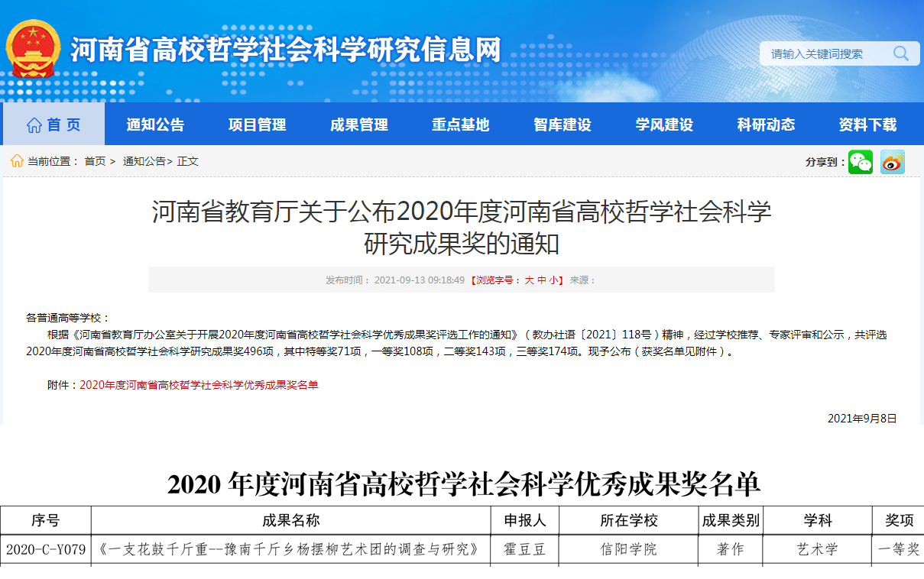Screen dimensions: 924x579
Task: Click the national emblem logo
Action: (33, 48)
